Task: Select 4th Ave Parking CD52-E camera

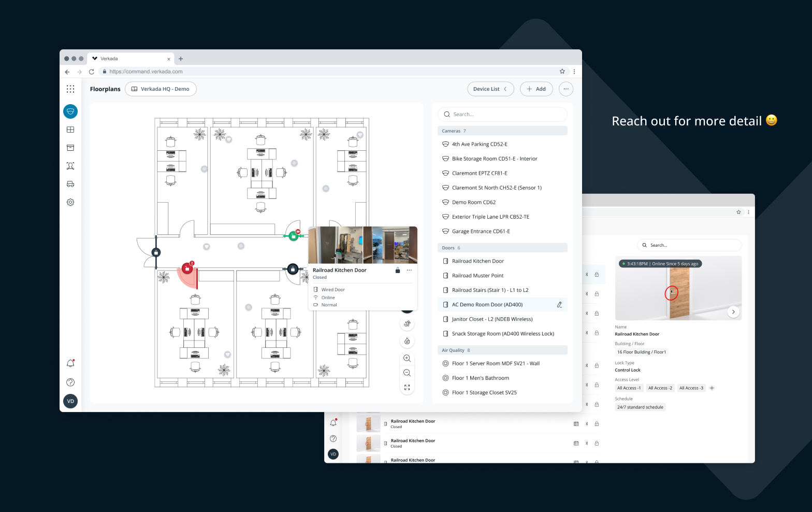Action: pyautogui.click(x=502, y=145)
